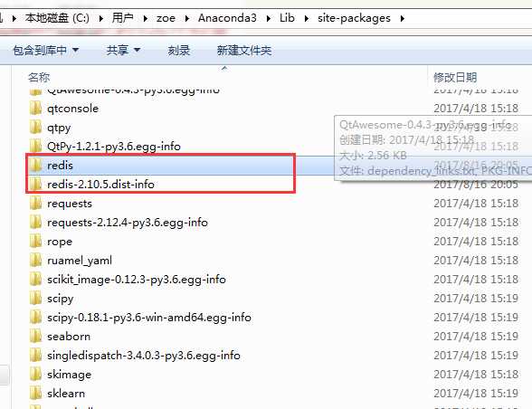Image resolution: width=532 pixels, height=409 pixels.
Task: Select the ruamel_yaml folder name
Action: point(80,261)
